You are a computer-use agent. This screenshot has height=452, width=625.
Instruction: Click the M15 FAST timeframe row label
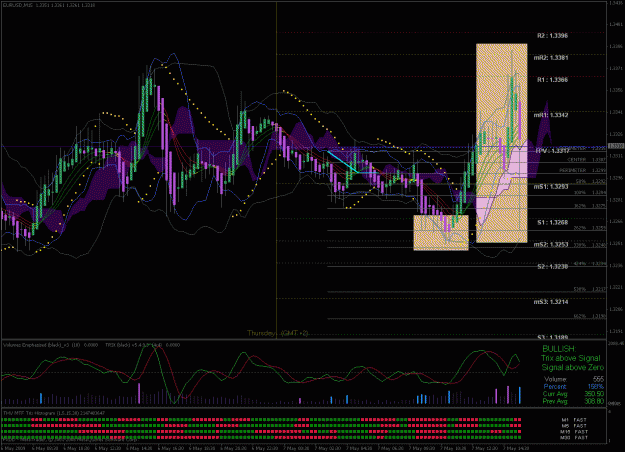(574, 432)
